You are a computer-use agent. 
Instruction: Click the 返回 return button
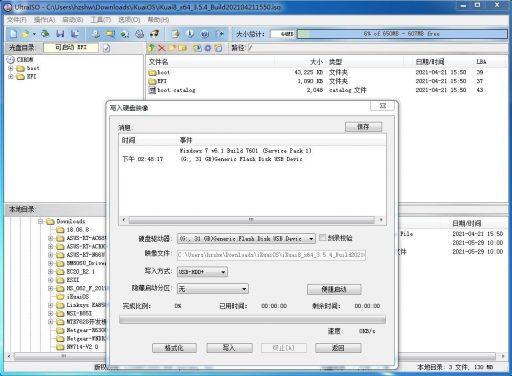338,348
